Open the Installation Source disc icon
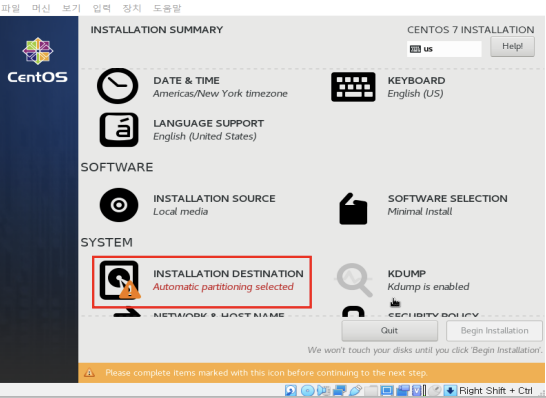546x398 pixels. (119, 205)
